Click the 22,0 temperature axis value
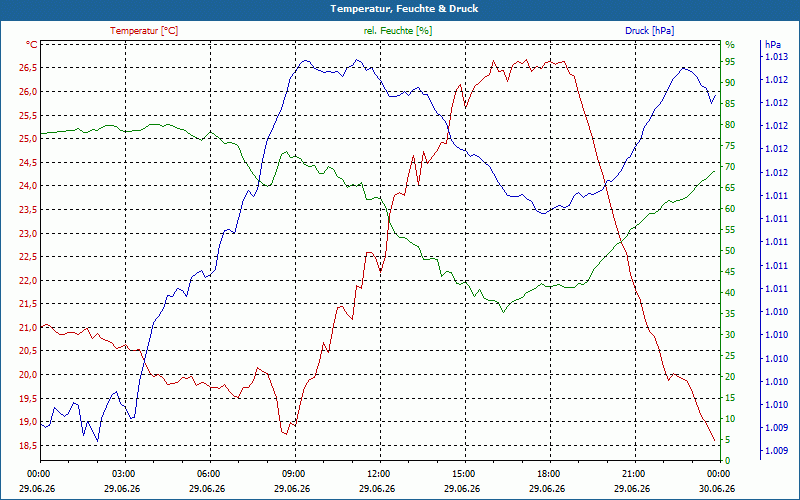Image resolution: width=800 pixels, height=500 pixels. [x=29, y=281]
